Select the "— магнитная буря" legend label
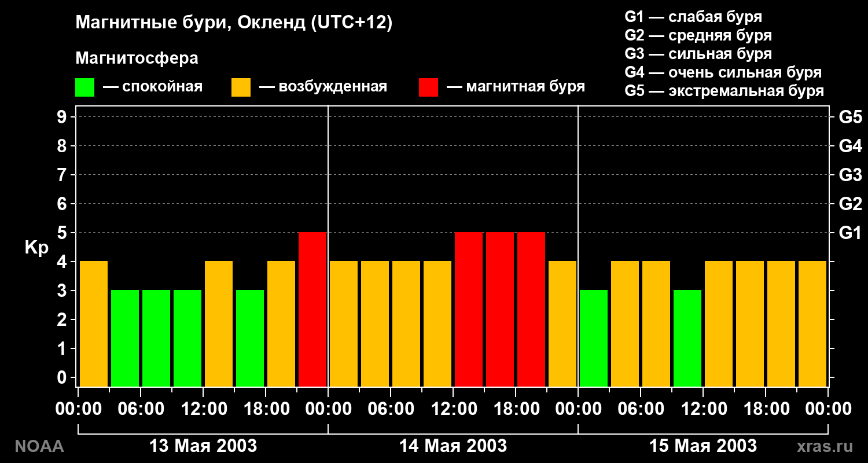 (x=516, y=87)
